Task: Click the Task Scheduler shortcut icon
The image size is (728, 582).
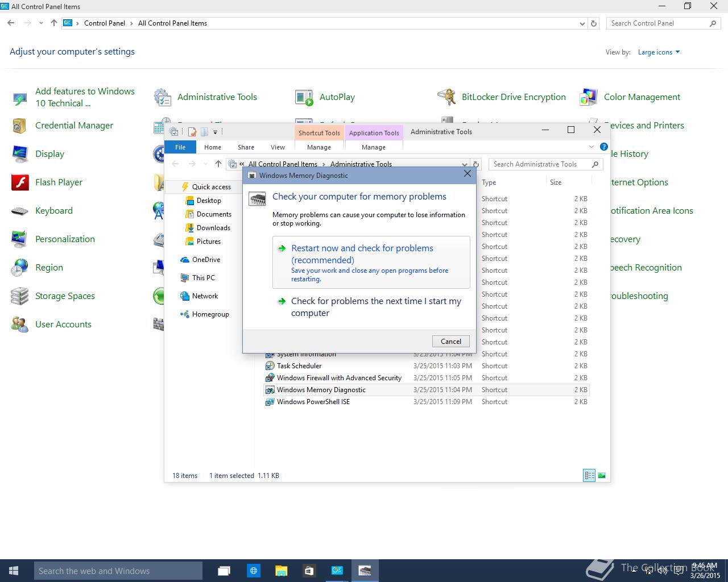Action: pos(270,366)
